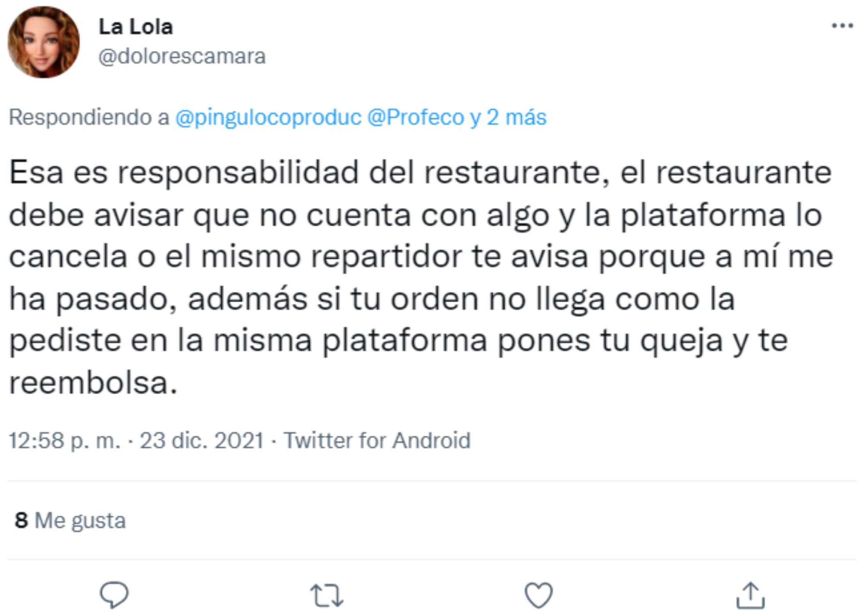Click the word 'reembolsa.' ending the tweet

tap(93, 383)
